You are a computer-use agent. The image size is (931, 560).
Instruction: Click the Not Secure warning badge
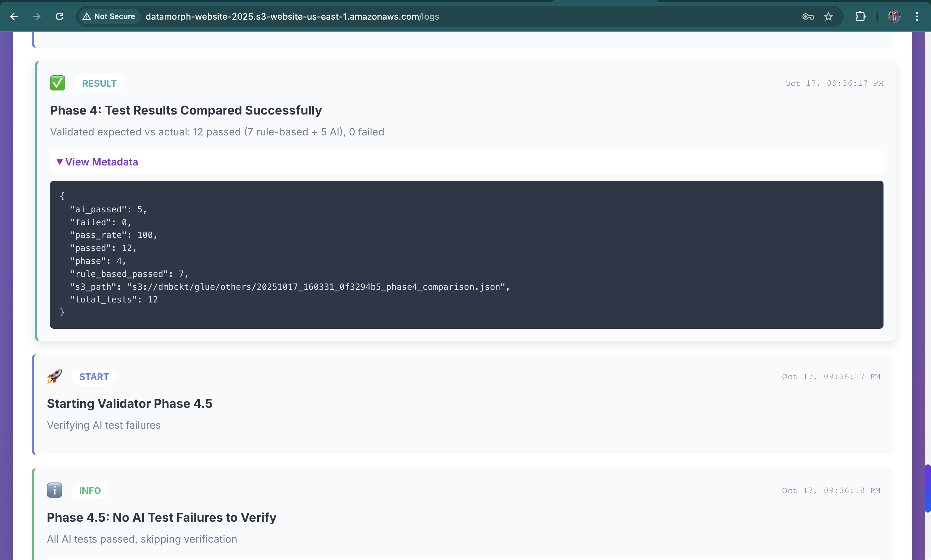[109, 16]
